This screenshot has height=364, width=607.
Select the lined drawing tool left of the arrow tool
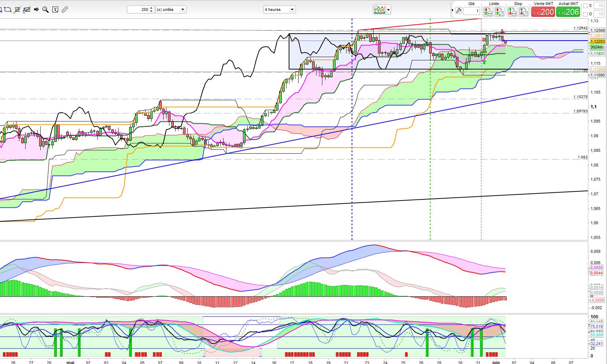tap(26, 10)
